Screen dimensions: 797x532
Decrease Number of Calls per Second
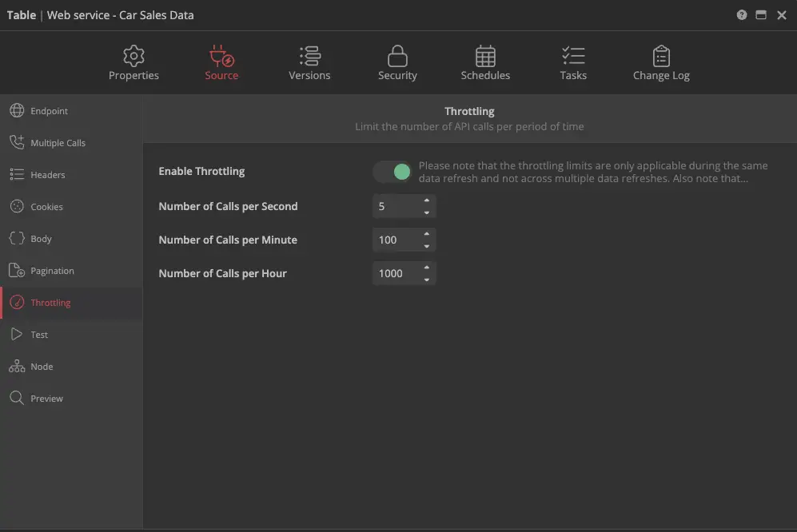427,212
